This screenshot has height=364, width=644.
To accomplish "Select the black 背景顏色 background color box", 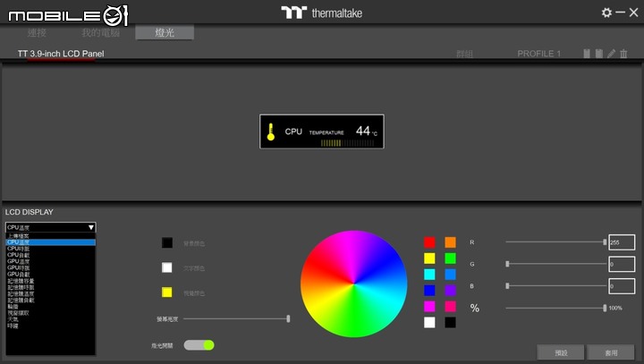I will click(167, 242).
